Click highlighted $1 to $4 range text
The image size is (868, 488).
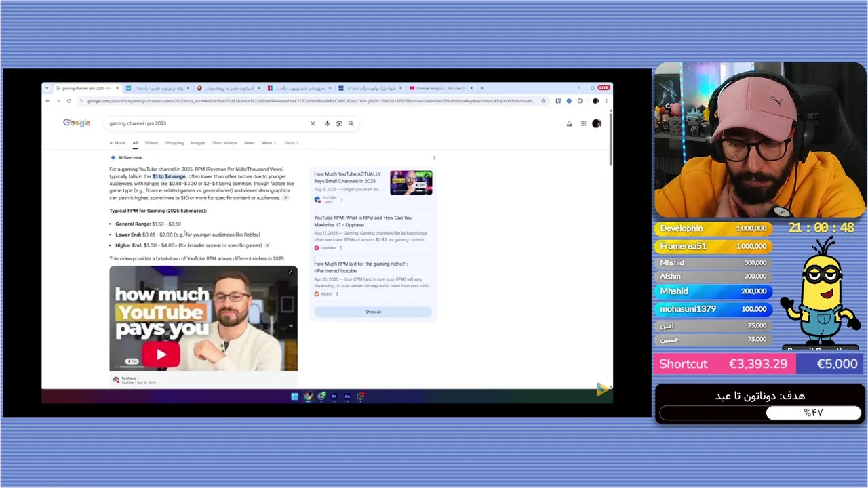(x=169, y=176)
